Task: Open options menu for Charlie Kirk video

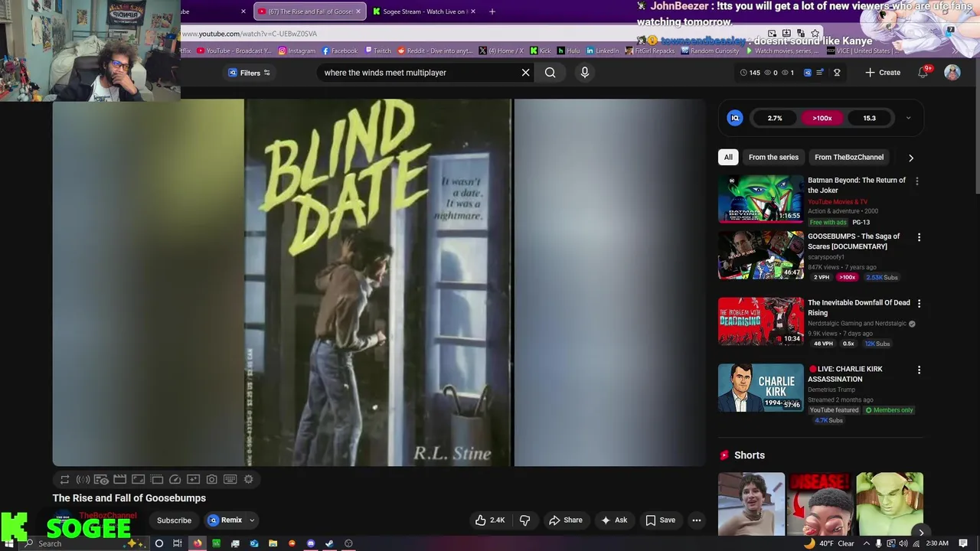Action: pyautogui.click(x=919, y=370)
